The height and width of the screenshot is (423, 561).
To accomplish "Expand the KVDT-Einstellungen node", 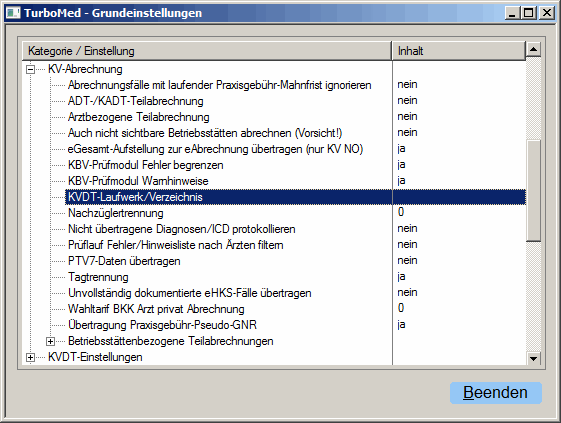I will [x=31, y=358].
